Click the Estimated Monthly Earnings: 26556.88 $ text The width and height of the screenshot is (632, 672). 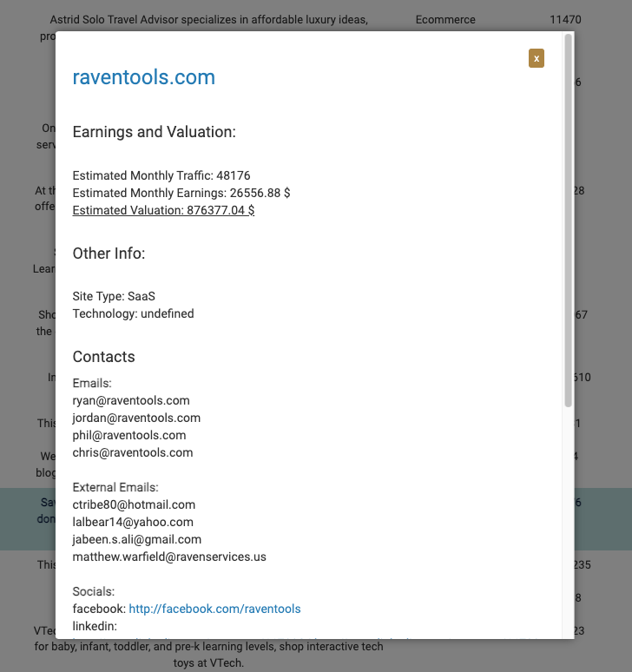pos(181,193)
